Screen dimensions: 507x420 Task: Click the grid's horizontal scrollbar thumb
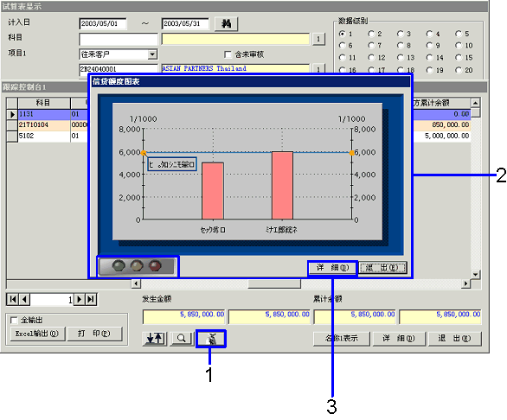point(274,283)
